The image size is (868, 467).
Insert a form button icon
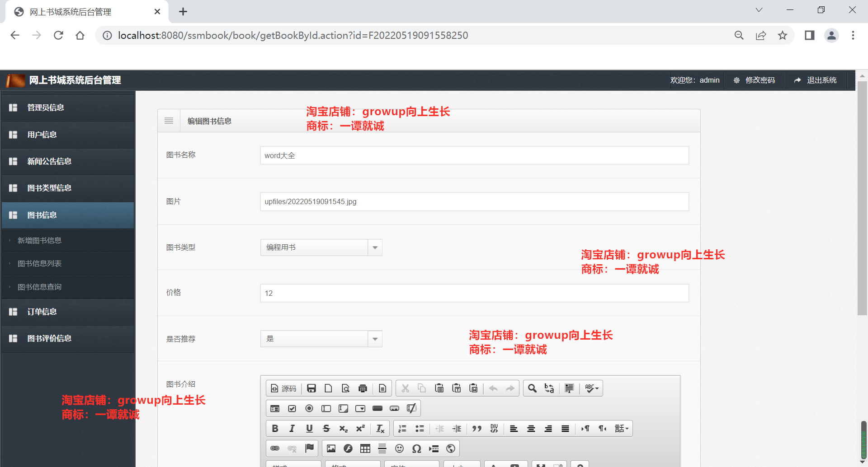(x=377, y=409)
